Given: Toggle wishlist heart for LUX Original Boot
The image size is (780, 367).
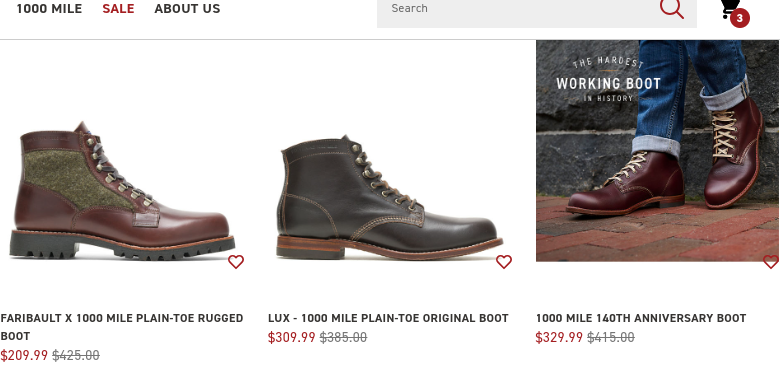Looking at the screenshot, I should (x=504, y=262).
